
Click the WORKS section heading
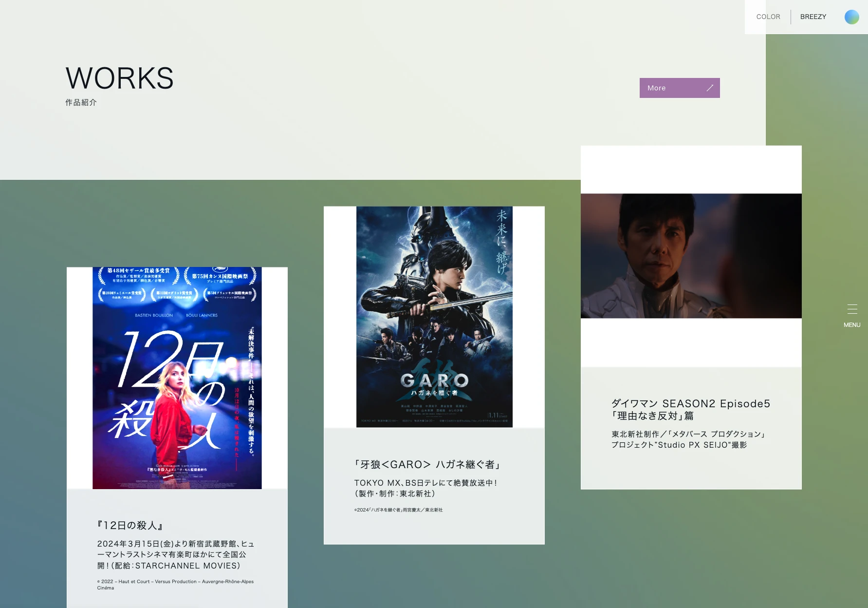[x=120, y=78]
